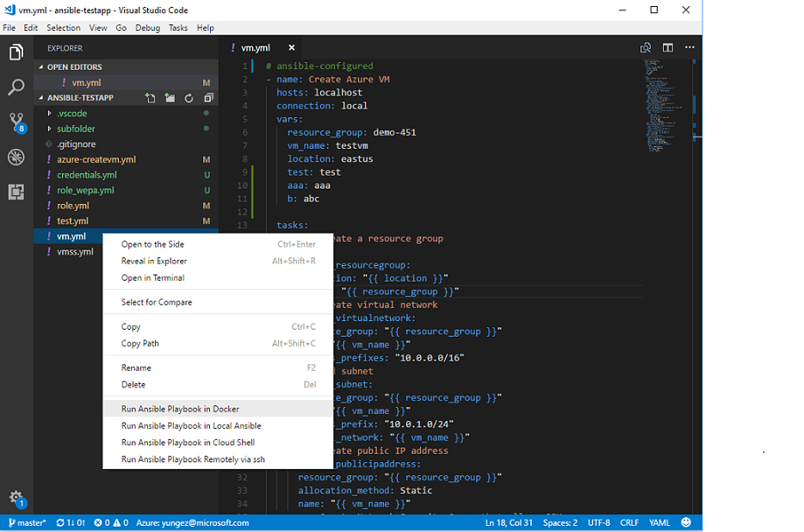Run Ansible Playbook in Cloud Shell
The height and width of the screenshot is (532, 804).
pyautogui.click(x=218, y=442)
